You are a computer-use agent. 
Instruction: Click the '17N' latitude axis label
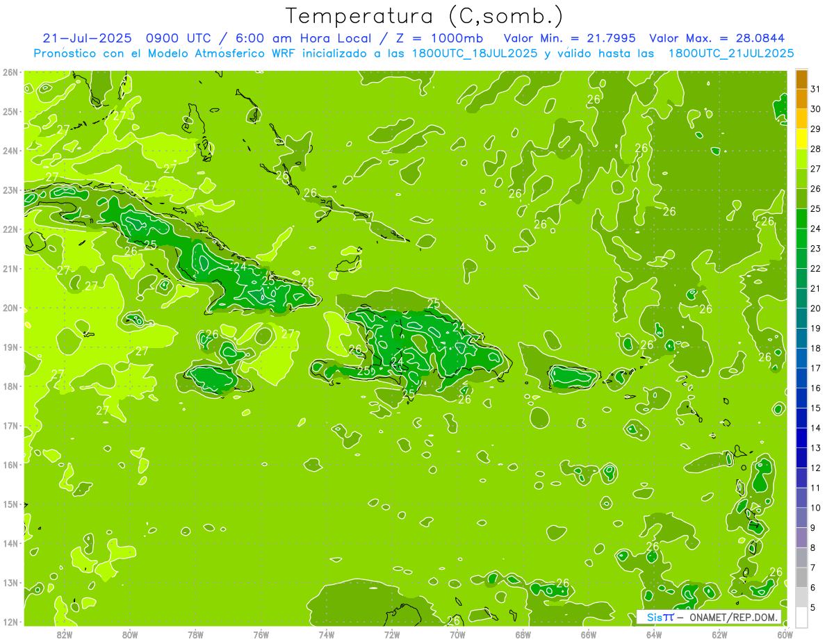tap(10, 425)
